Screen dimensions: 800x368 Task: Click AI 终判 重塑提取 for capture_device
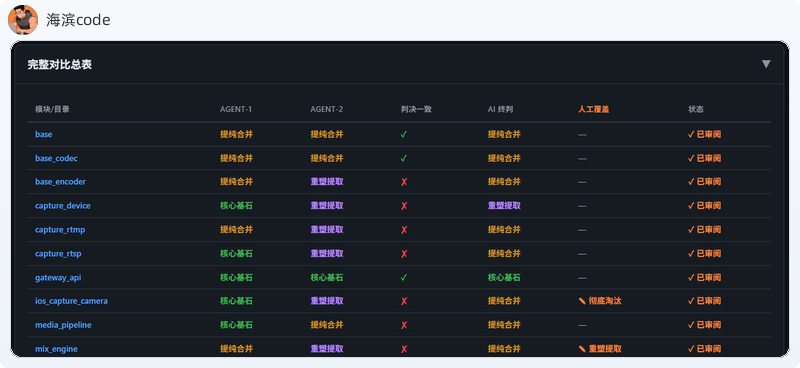tap(504, 206)
